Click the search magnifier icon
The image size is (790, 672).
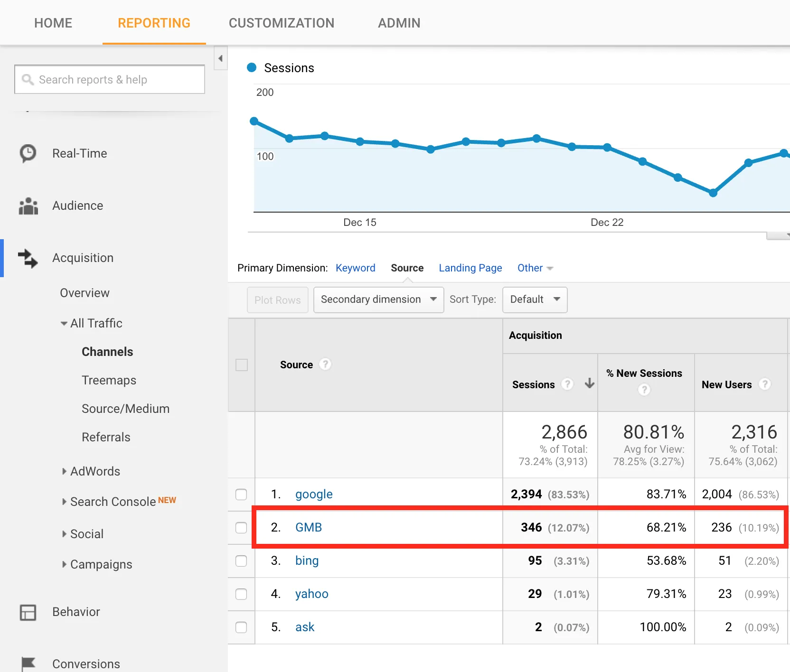tap(28, 79)
